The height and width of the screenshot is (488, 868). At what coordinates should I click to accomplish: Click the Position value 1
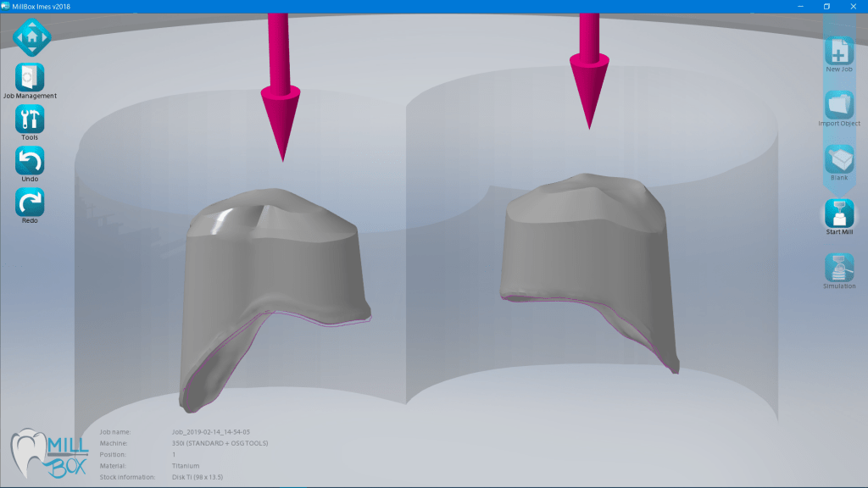pyautogui.click(x=174, y=455)
